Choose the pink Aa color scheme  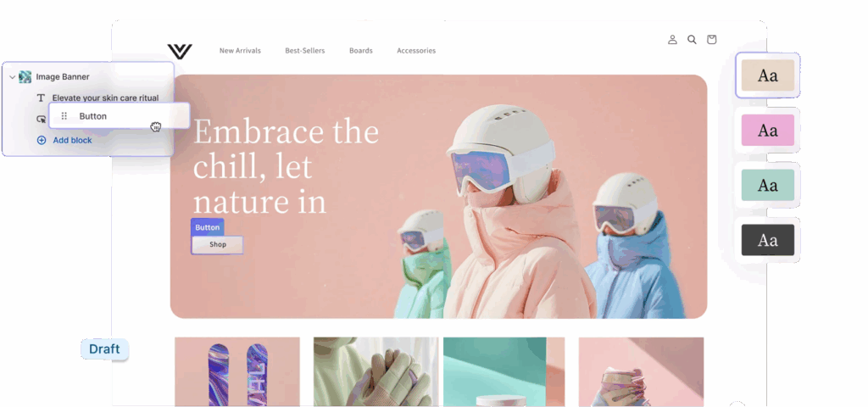[x=768, y=130]
